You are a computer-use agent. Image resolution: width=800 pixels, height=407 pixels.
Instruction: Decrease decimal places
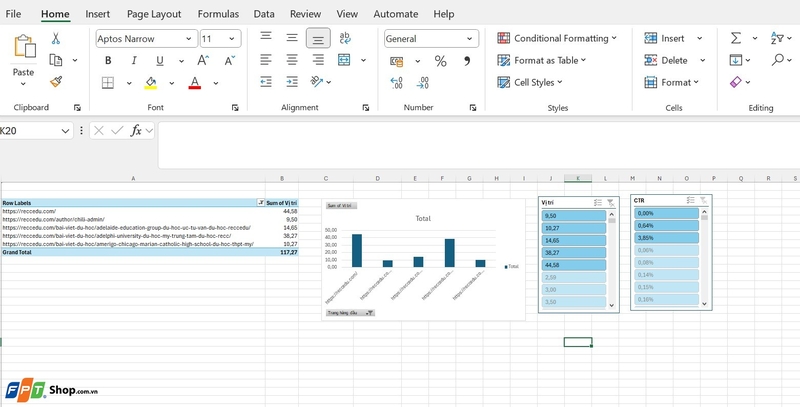coord(422,83)
